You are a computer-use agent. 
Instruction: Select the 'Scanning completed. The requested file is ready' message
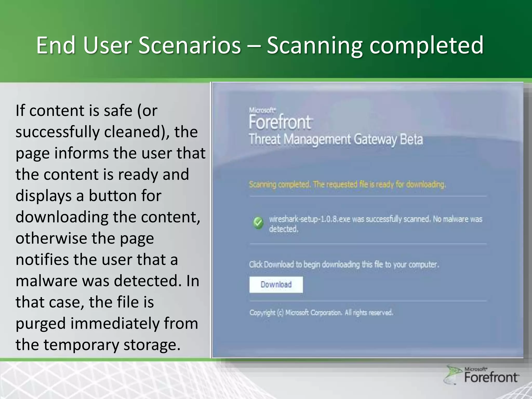[347, 184]
